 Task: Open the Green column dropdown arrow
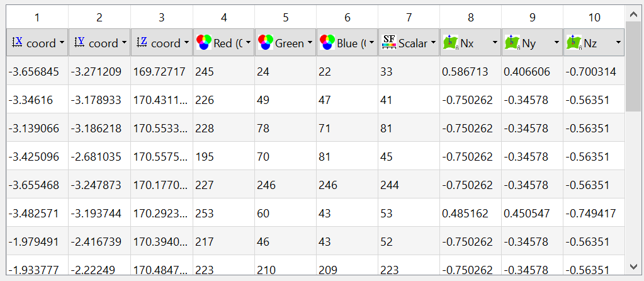pos(309,43)
